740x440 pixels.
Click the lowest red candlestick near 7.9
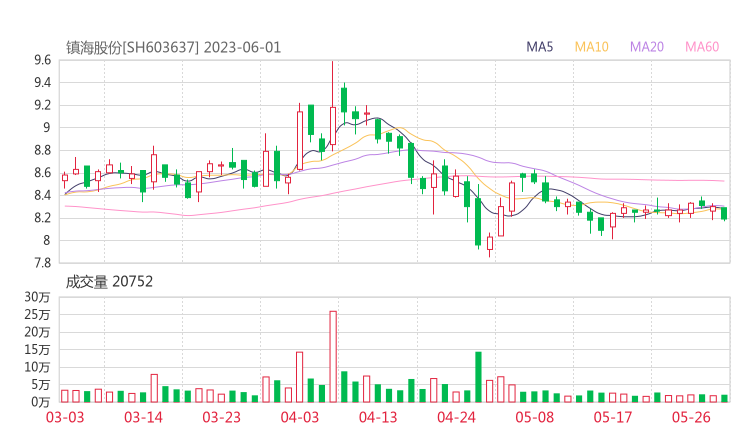click(489, 244)
